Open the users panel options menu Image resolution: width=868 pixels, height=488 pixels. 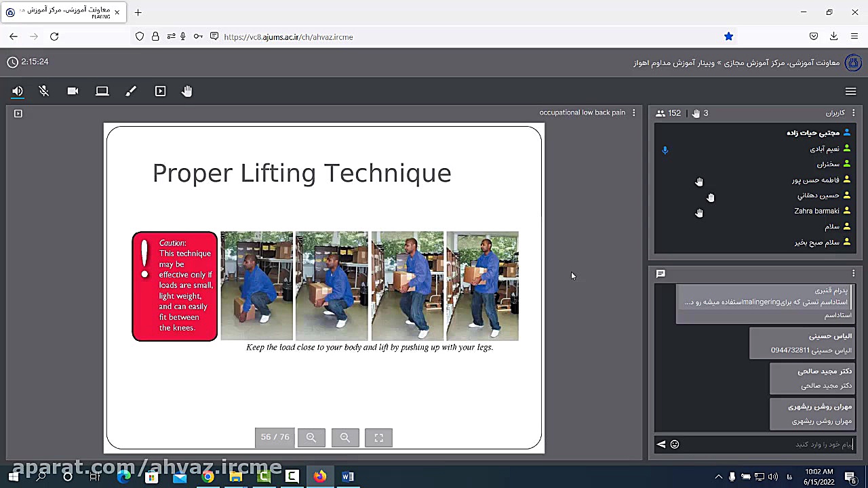click(854, 113)
